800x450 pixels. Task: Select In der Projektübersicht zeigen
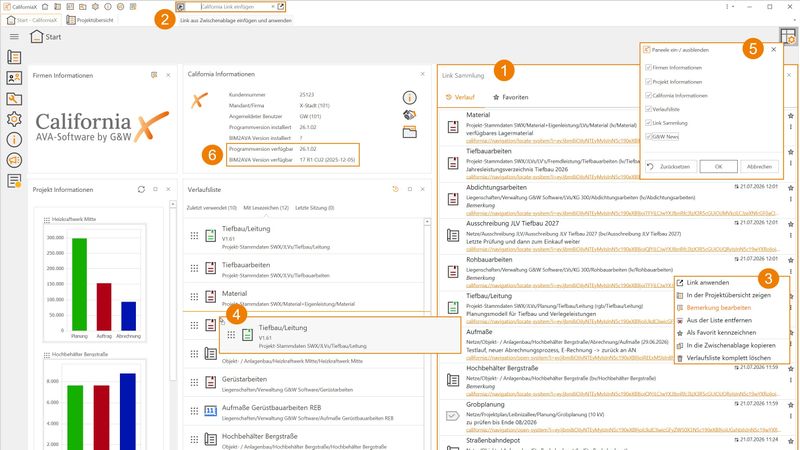[x=732, y=295]
